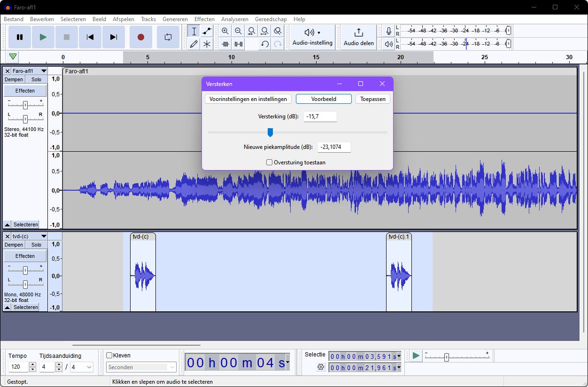Open Voorinstellingen en instellingen
588x387 pixels.
click(x=248, y=99)
